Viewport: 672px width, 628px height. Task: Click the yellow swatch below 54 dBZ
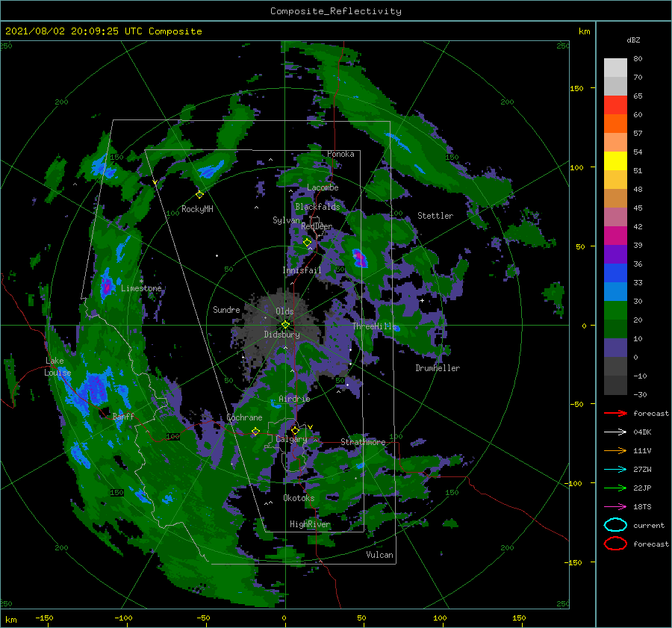(615, 161)
